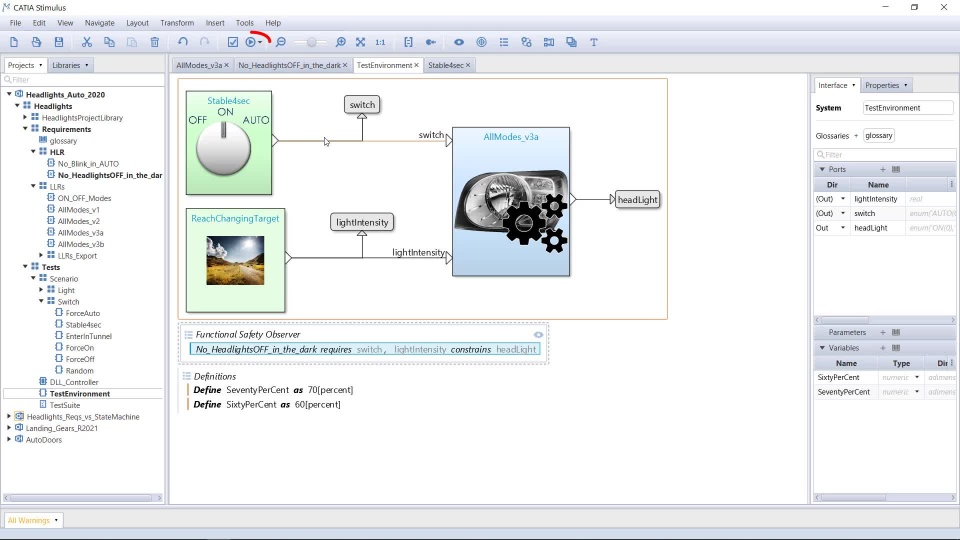This screenshot has width=960, height=540.
Task: Select the TestSuite tree item
Action: click(65, 405)
